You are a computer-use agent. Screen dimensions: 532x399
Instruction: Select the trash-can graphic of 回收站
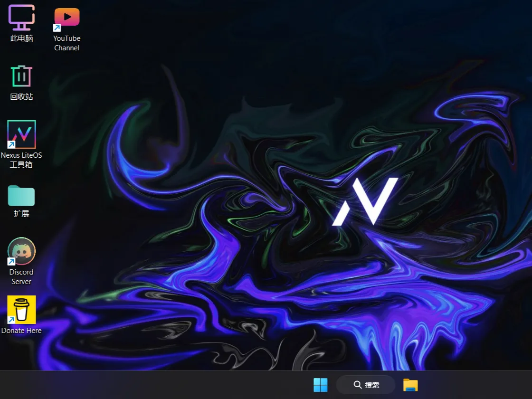(21, 76)
